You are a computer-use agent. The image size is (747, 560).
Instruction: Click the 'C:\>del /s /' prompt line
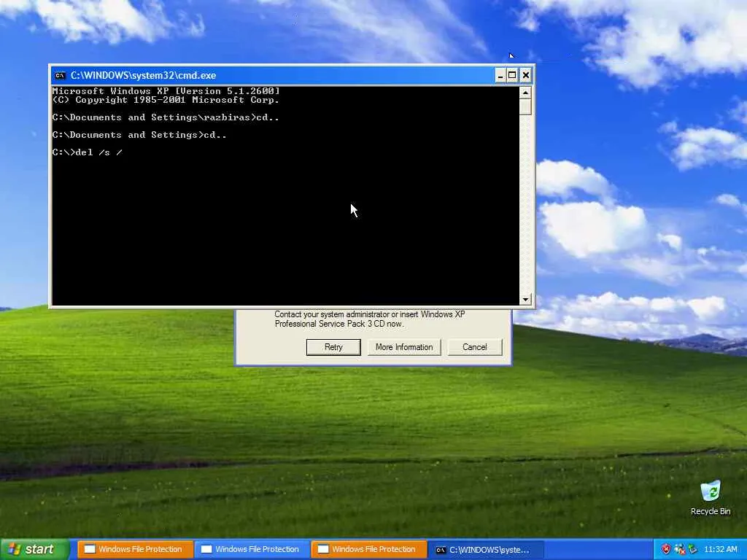tap(88, 152)
